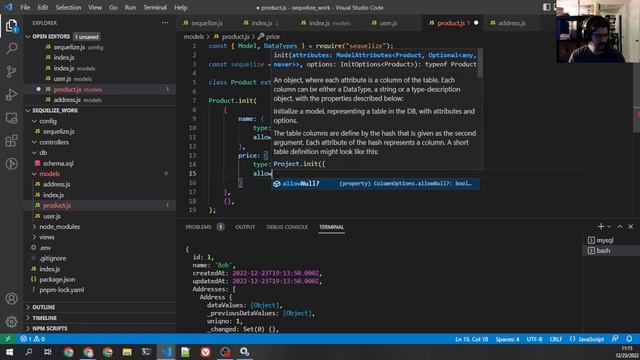This screenshot has height=360, width=640.
Task: Open the Remote Explorer view
Action: point(11,118)
